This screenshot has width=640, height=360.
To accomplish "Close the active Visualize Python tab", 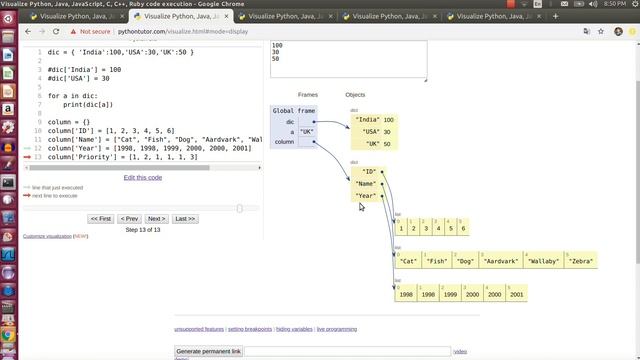I will click(x=227, y=16).
